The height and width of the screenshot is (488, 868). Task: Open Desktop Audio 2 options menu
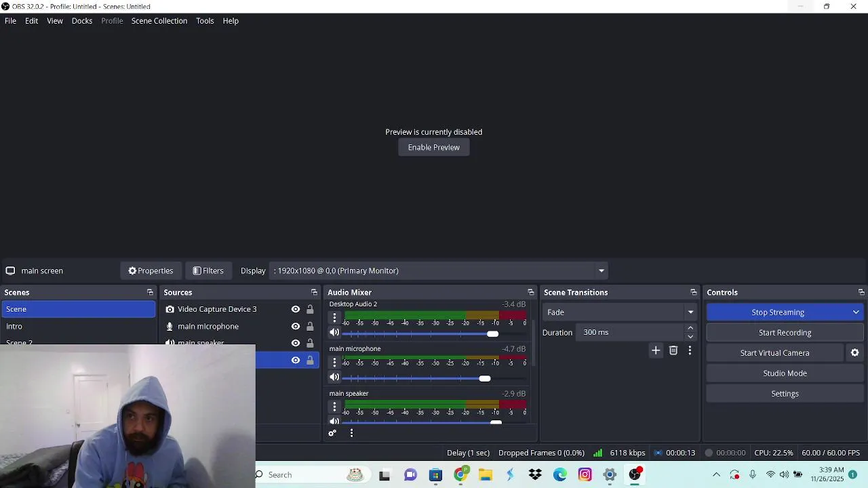coord(334,317)
